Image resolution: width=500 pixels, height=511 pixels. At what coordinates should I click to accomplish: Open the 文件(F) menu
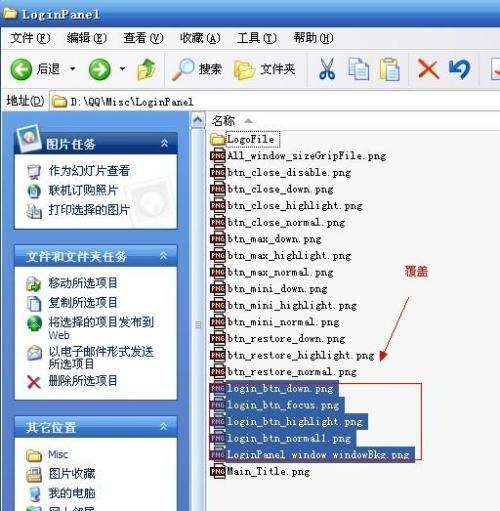(30, 38)
